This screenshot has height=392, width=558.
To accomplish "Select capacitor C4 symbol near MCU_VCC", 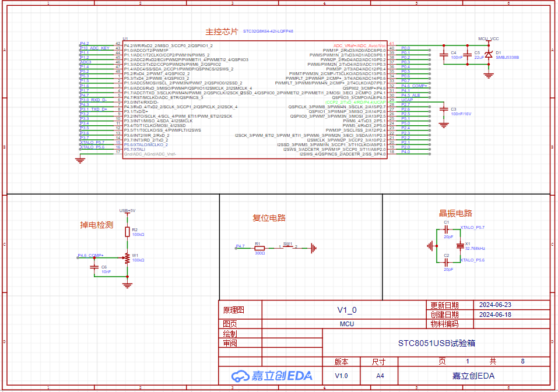I will [x=444, y=55].
